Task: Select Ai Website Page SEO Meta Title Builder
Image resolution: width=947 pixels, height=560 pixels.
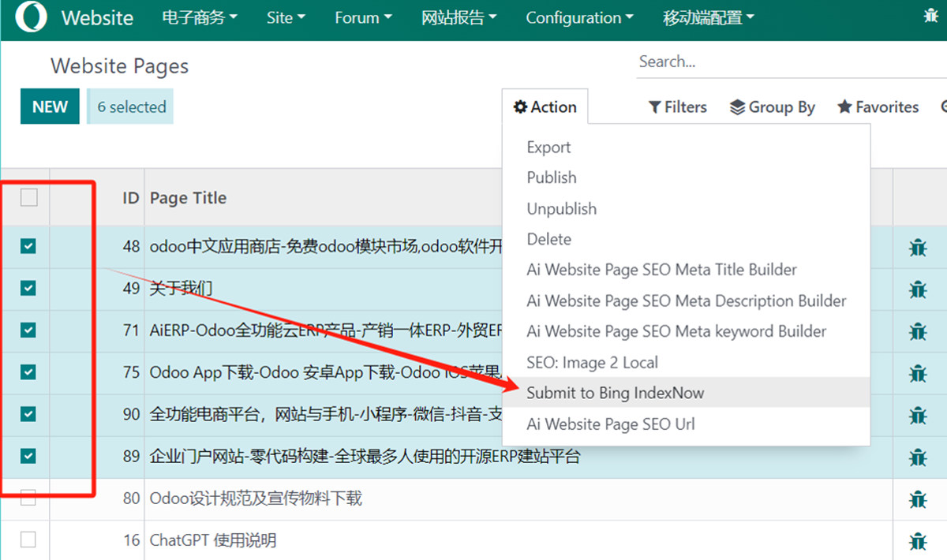Action: tap(662, 270)
